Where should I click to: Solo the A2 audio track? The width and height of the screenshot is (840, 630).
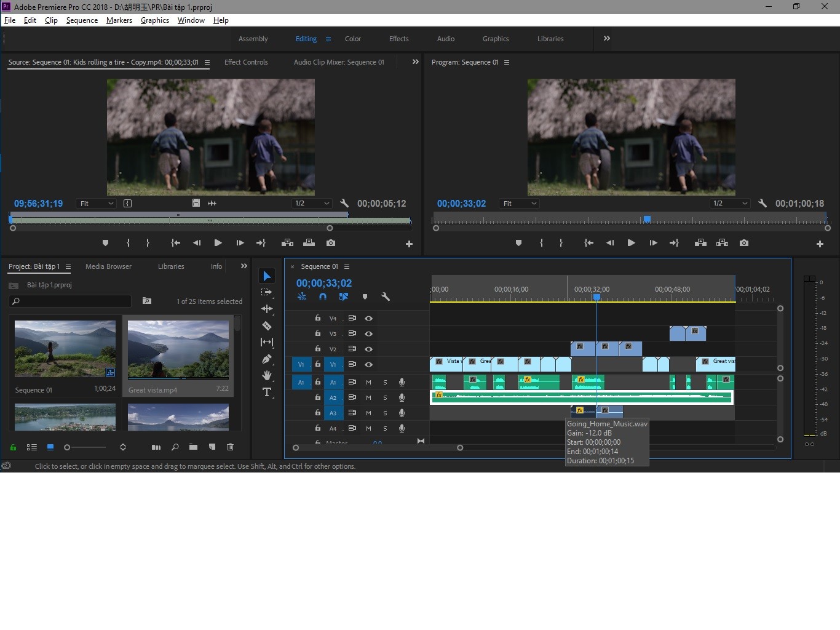click(x=385, y=397)
